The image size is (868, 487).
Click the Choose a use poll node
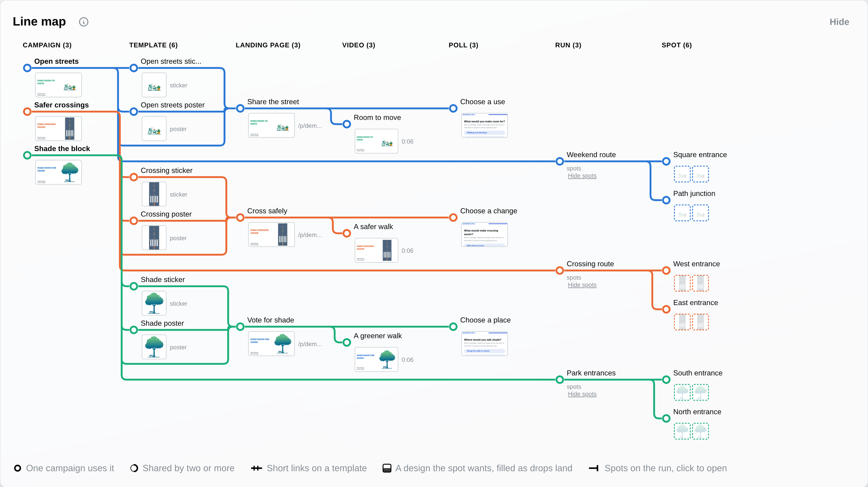[x=453, y=108]
